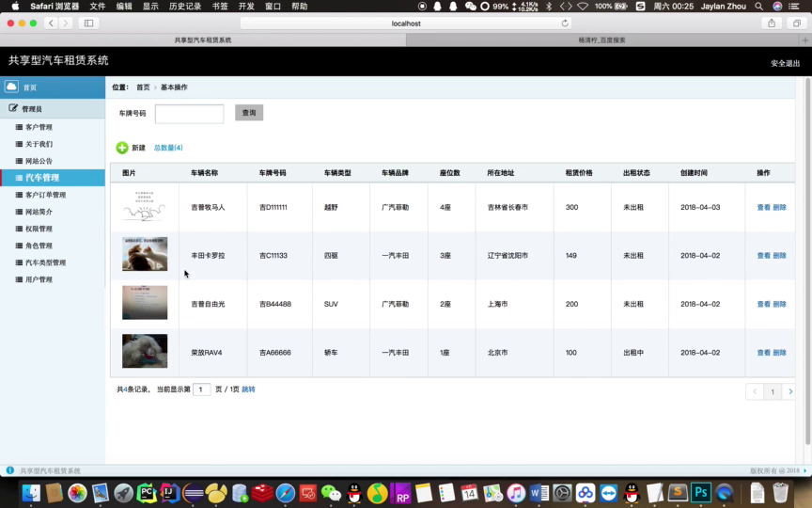Open a new Safari tab with plus
This screenshot has width=812, height=508.
click(805, 40)
